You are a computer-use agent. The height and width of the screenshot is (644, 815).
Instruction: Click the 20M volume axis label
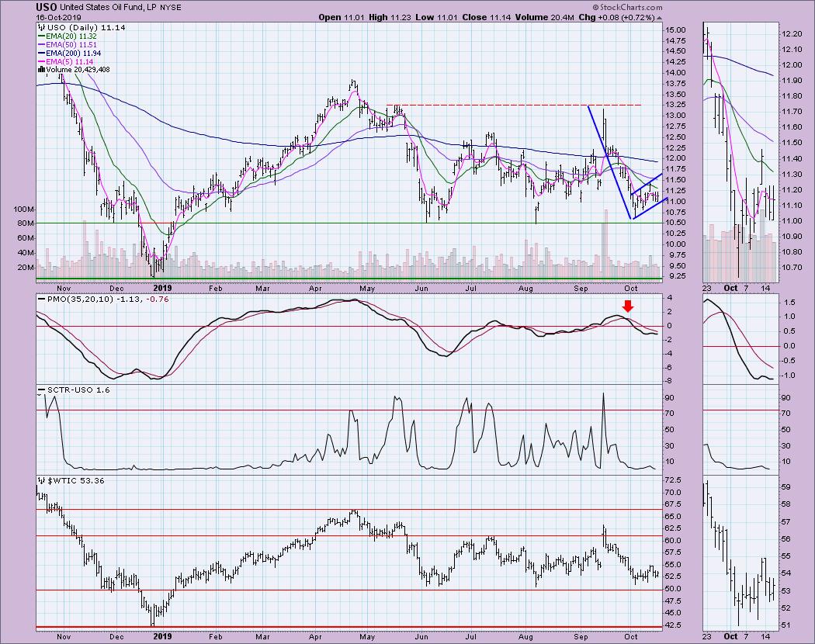[26, 268]
